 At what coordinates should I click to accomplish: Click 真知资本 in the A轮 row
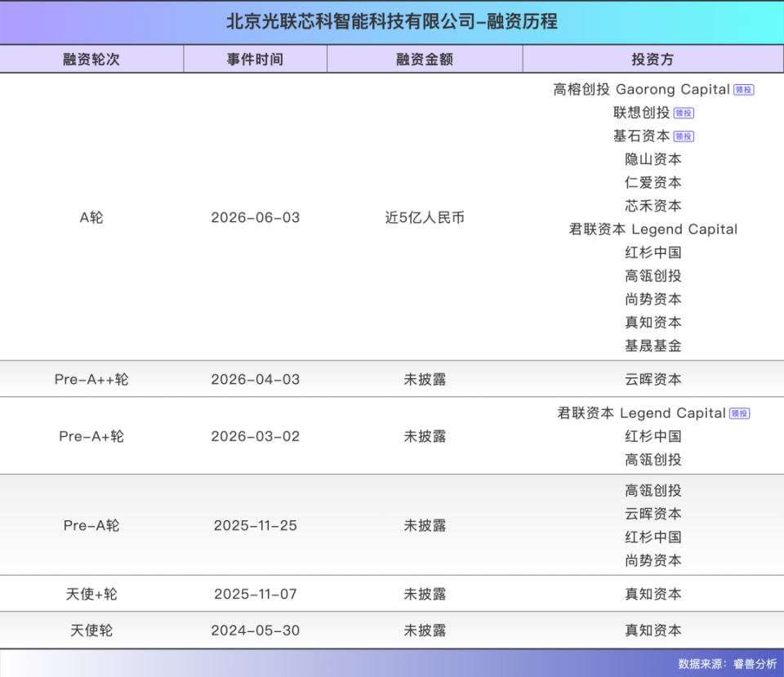point(653,323)
